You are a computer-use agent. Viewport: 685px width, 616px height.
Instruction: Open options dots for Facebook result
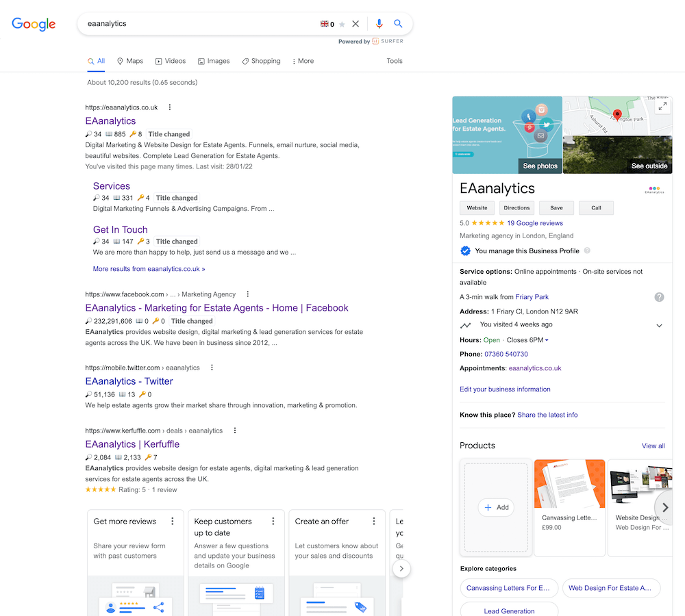pos(248,294)
